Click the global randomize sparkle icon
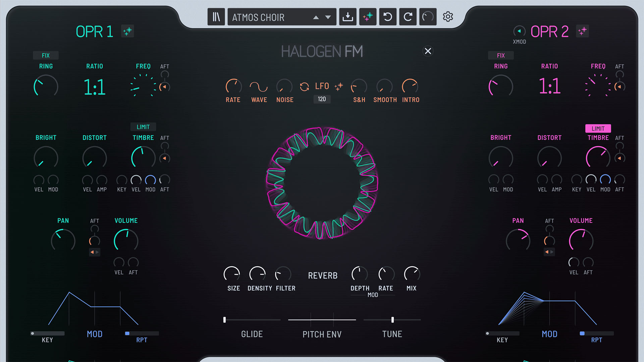The height and width of the screenshot is (362, 644). coord(368,17)
